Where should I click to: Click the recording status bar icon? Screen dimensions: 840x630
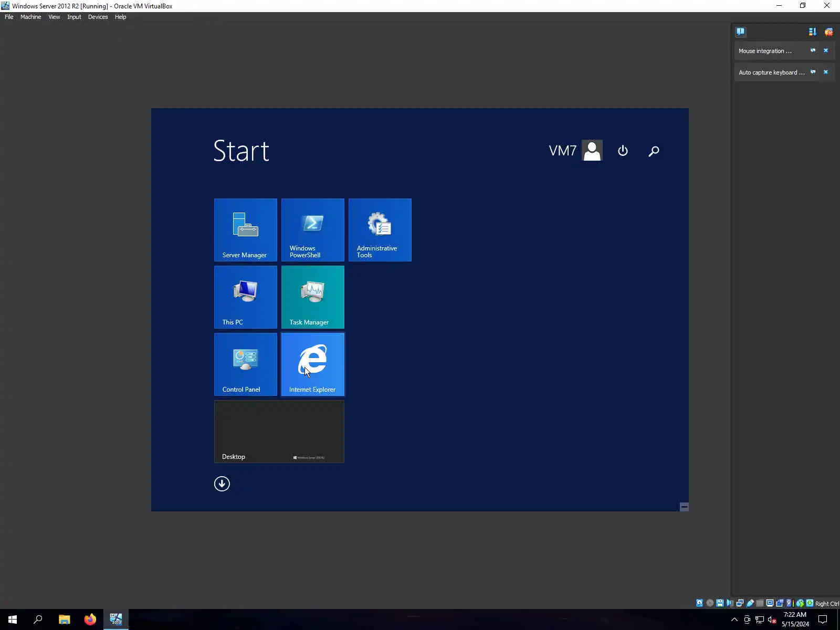pyautogui.click(x=780, y=603)
